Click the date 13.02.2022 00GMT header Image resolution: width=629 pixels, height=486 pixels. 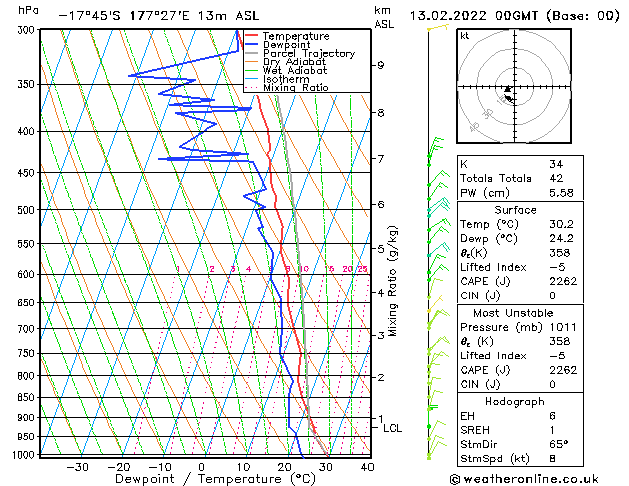point(474,16)
